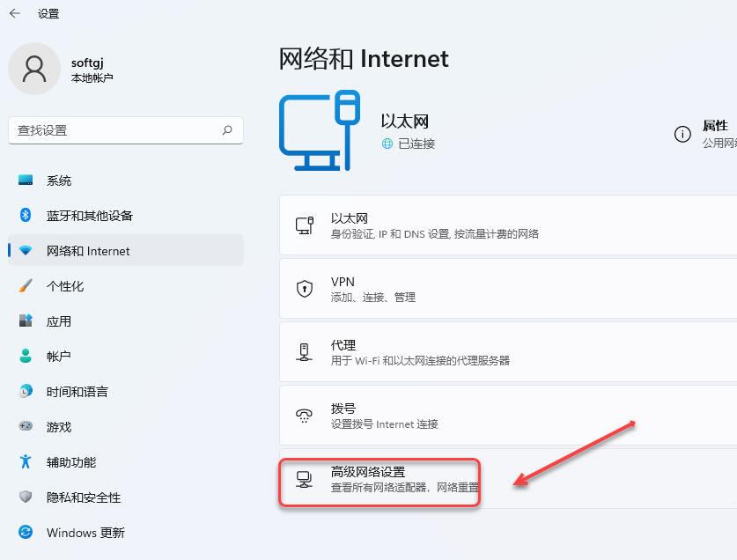Click the clock globe icon for 时间和语言
Viewport: 737px width, 560px height.
[x=26, y=391]
